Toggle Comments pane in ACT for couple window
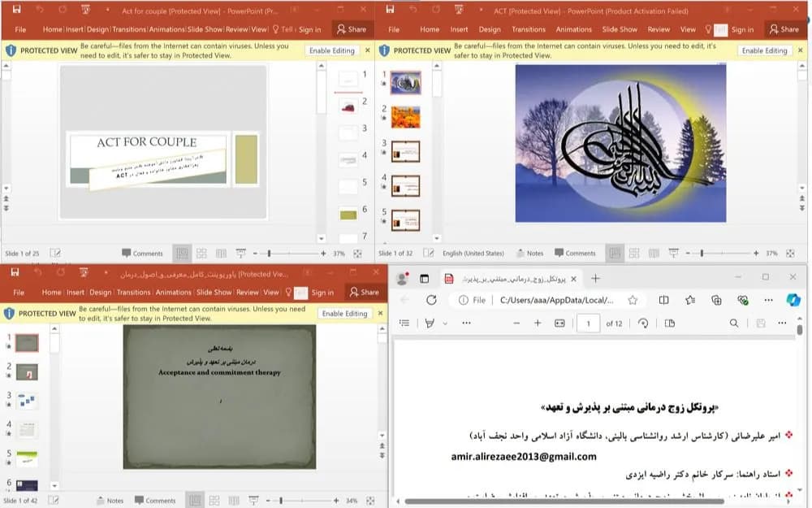 (142, 254)
